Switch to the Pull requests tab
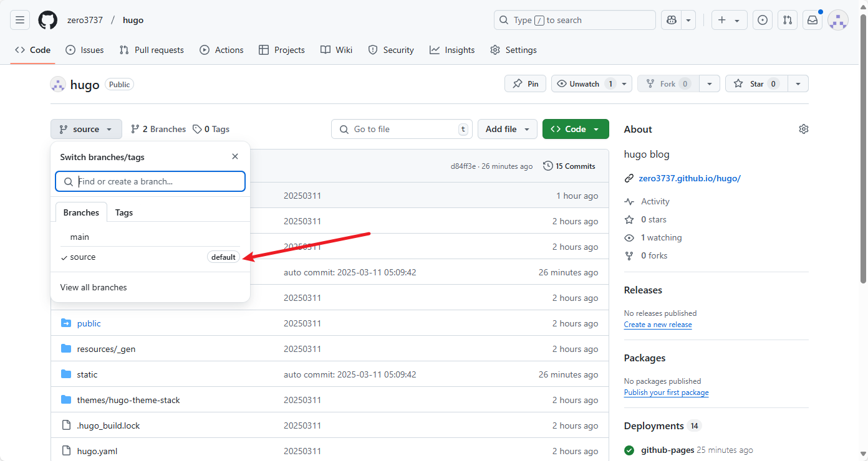868x461 pixels. [x=152, y=50]
